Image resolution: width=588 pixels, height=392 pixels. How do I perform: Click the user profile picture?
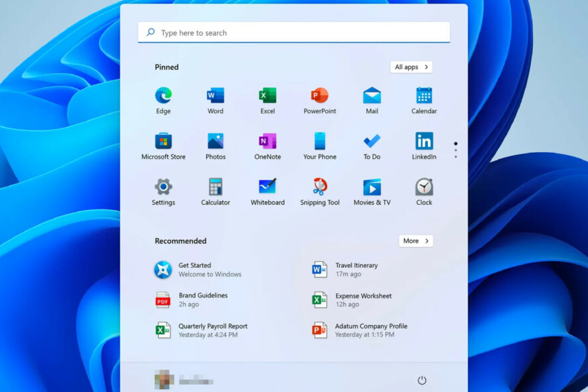[x=164, y=379]
